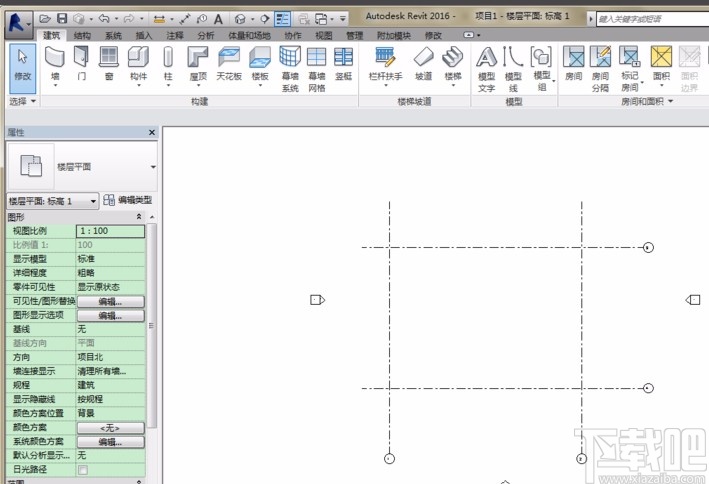Collapse the Graphics (图形) properties section

point(151,217)
